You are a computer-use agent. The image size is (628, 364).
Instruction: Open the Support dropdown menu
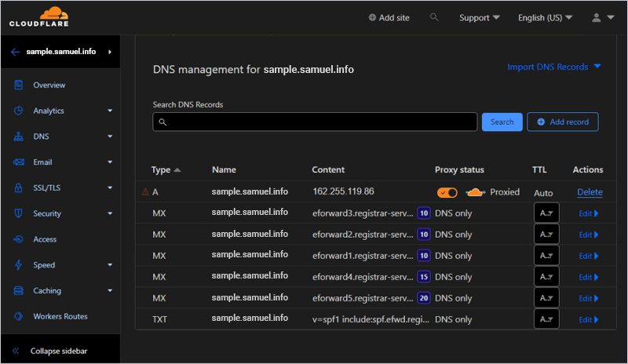click(x=480, y=17)
